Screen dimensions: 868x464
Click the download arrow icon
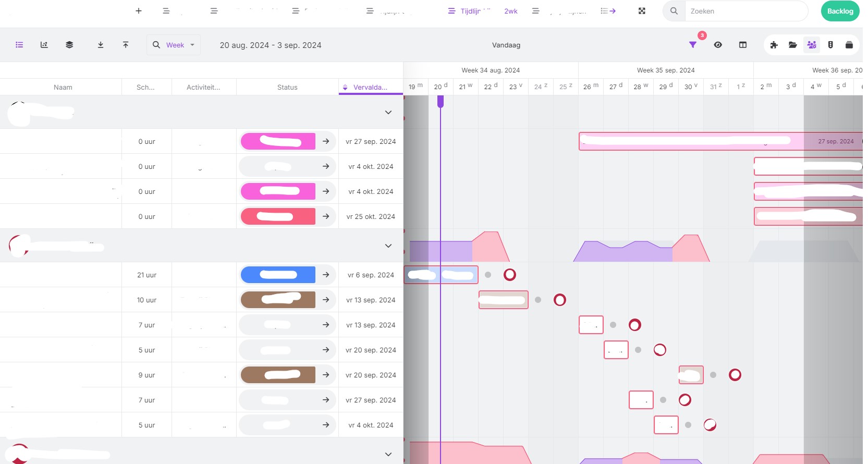[x=101, y=45]
